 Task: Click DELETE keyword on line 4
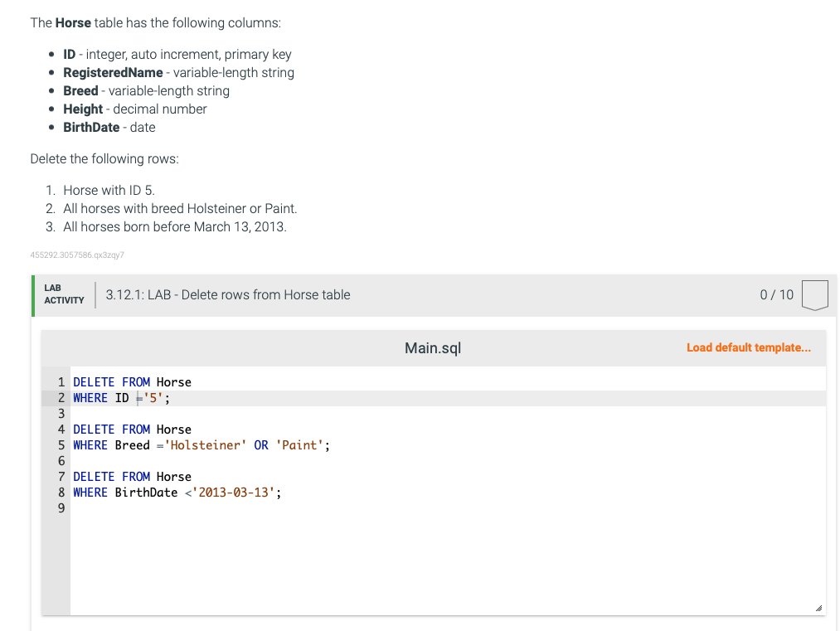point(94,430)
